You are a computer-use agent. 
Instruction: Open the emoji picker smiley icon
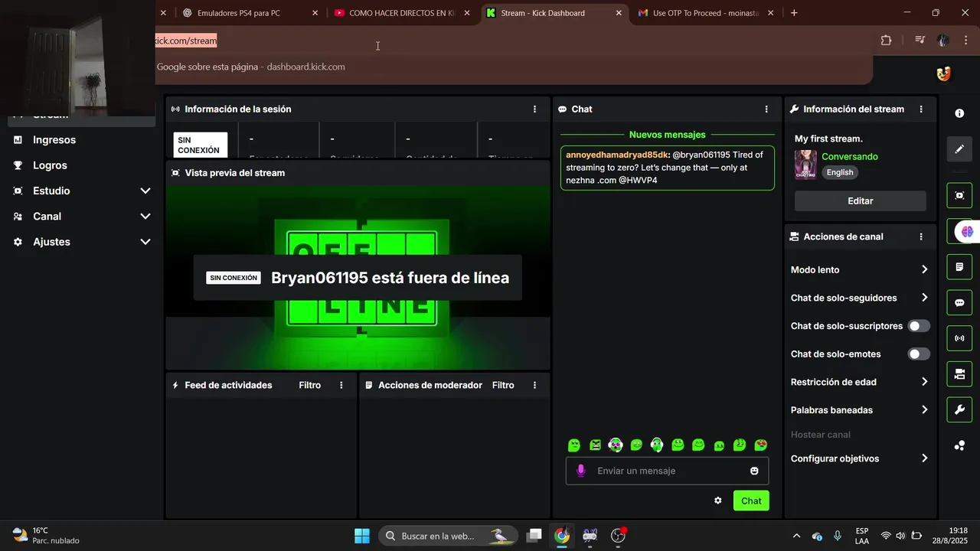coord(754,471)
